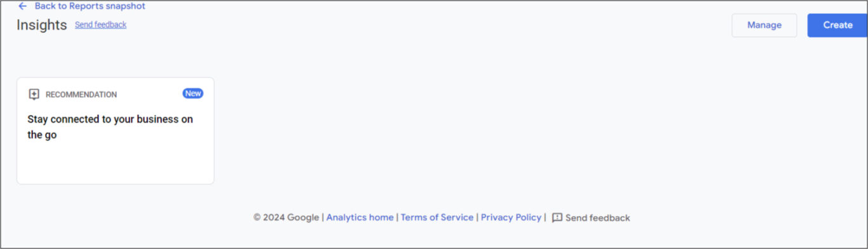
Task: Select the RECOMMENDATION label on card
Action: 81,95
